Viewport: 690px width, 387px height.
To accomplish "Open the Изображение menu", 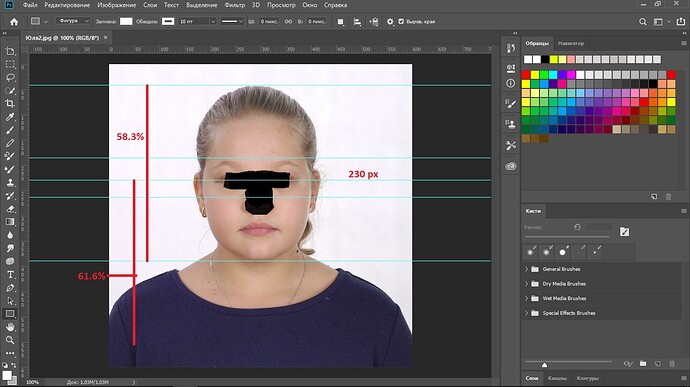I will (117, 5).
